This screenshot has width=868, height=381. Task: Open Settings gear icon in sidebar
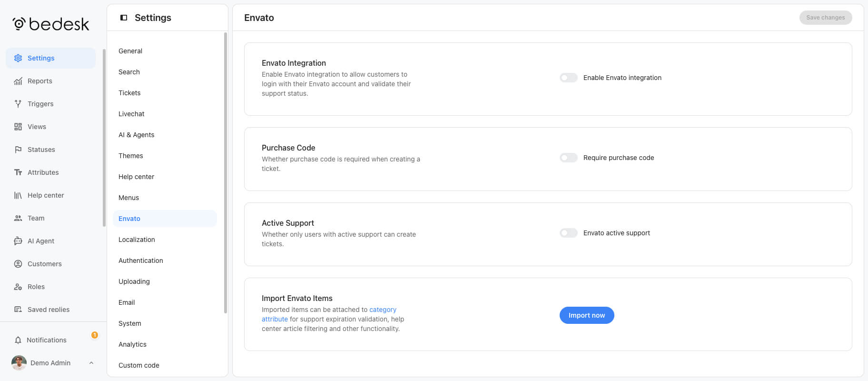click(x=18, y=58)
